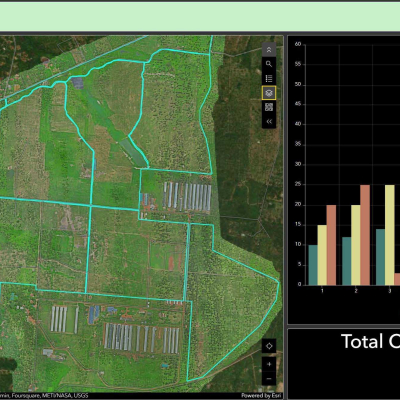The height and width of the screenshot is (400, 400).
Task: Click category label '2' under the chart
Action: click(x=356, y=291)
